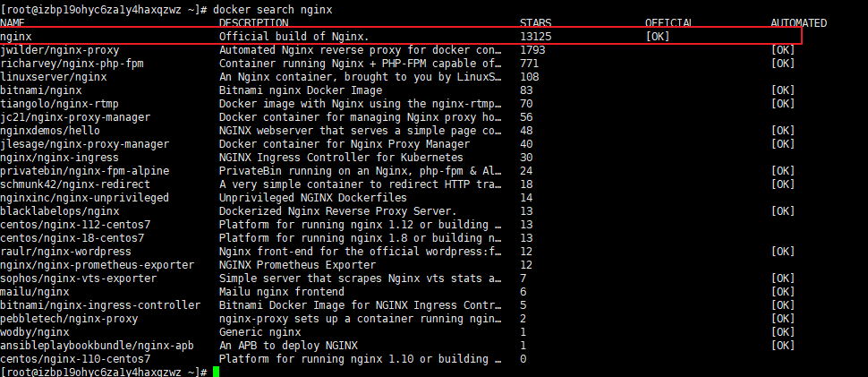Select nginxinc/nginx-unprivileged image name
The image size is (868, 377).
point(85,198)
